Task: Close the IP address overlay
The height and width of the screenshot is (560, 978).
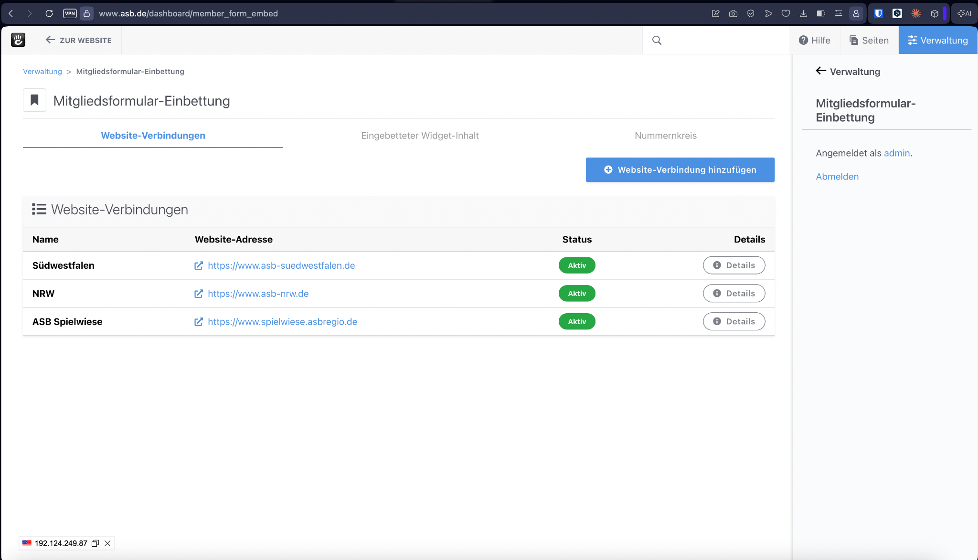Action: [x=107, y=543]
